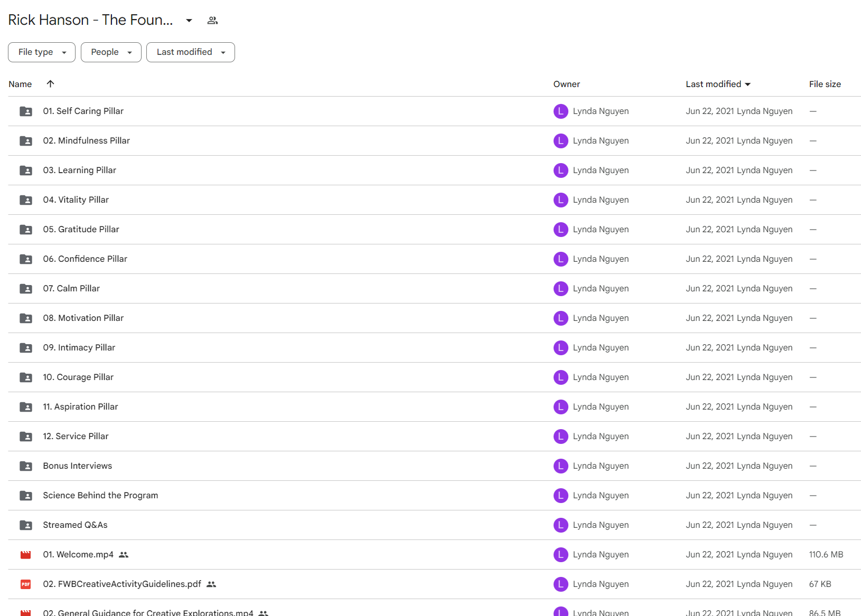Click the 12. Service Pillar folder icon

tap(26, 437)
